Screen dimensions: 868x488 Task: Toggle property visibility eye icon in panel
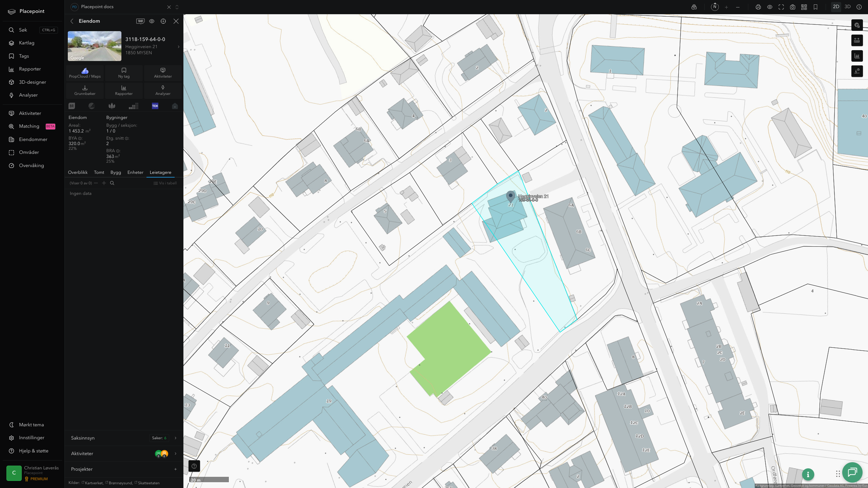[x=152, y=21]
